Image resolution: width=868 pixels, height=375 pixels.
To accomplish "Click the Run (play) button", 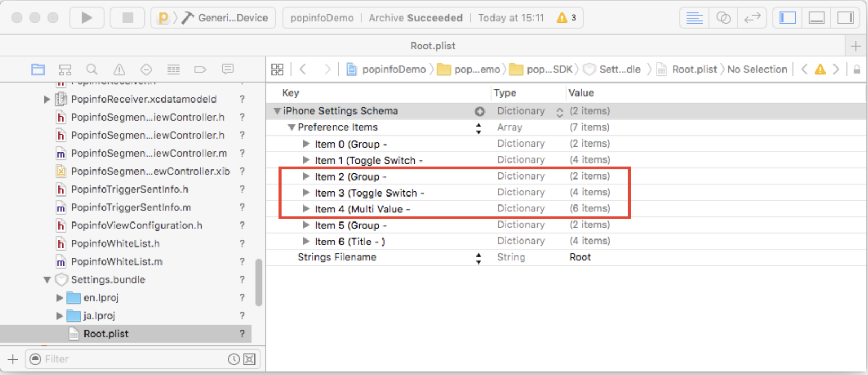I will [87, 18].
